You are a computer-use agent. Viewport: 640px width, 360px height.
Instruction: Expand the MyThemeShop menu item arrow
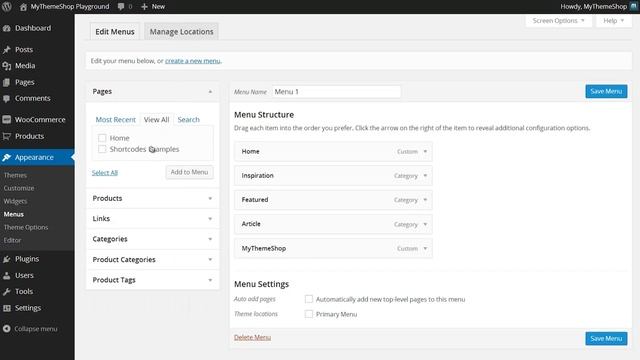click(425, 249)
